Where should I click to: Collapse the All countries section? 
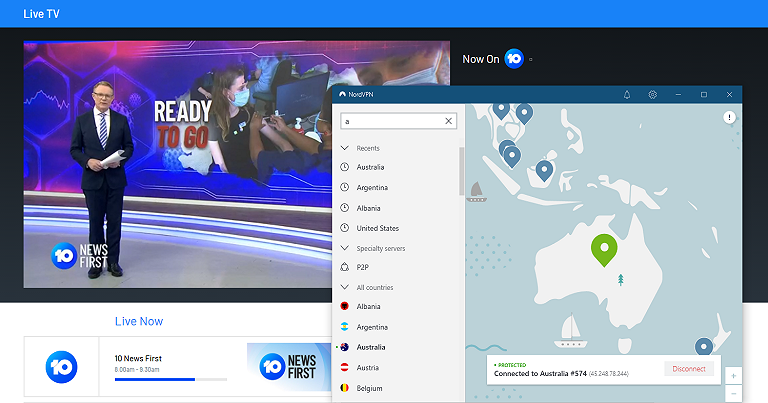[x=345, y=287]
